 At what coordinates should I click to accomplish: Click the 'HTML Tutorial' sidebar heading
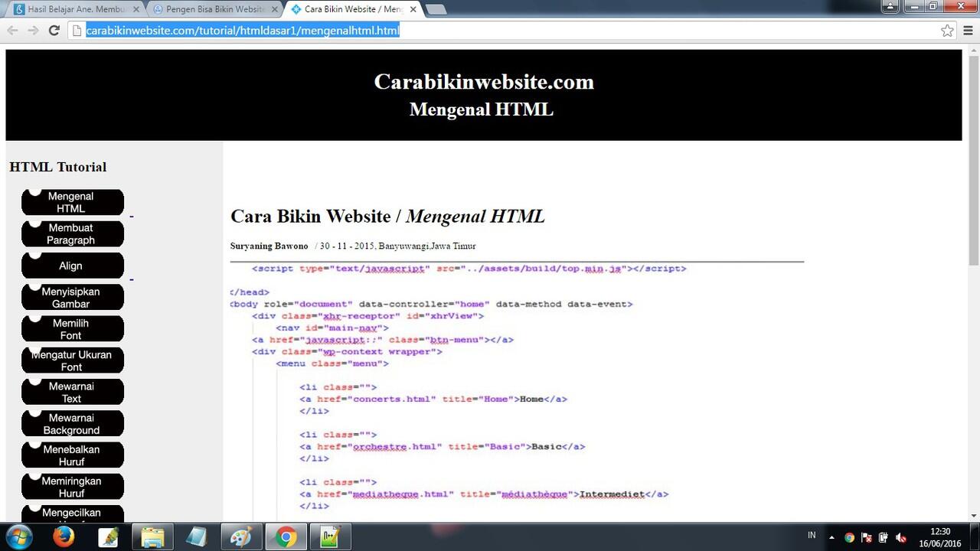58,167
